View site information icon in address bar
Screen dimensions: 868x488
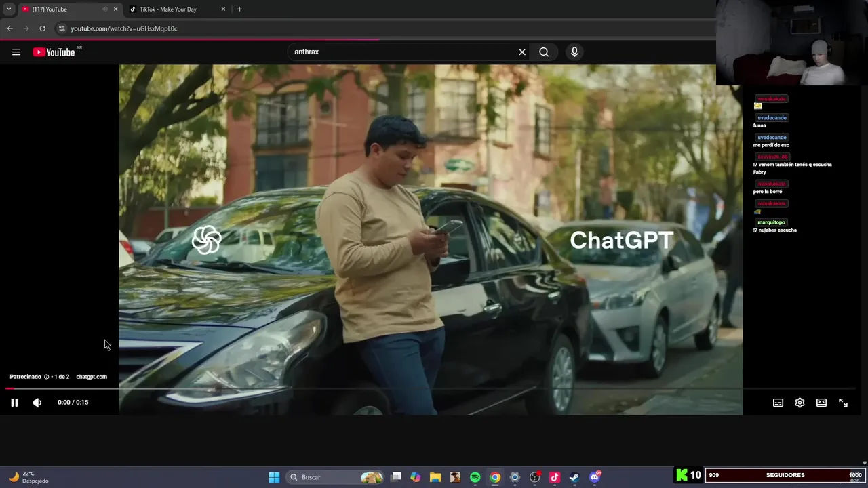(x=62, y=28)
